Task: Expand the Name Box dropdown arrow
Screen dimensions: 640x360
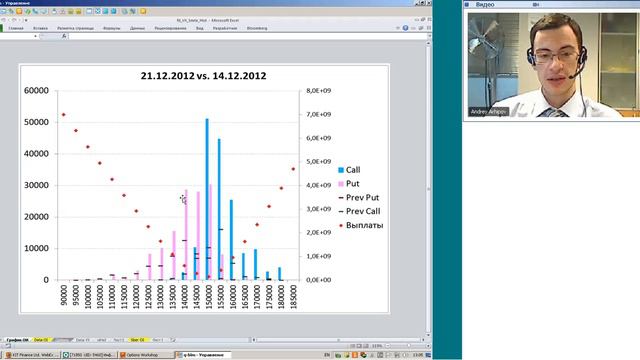Action: pos(36,36)
